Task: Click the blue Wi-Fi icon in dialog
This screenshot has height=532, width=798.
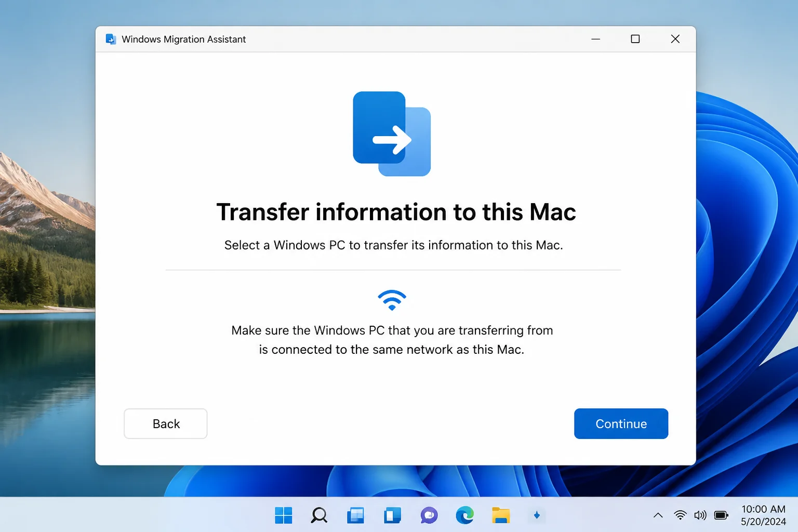Action: (x=392, y=300)
